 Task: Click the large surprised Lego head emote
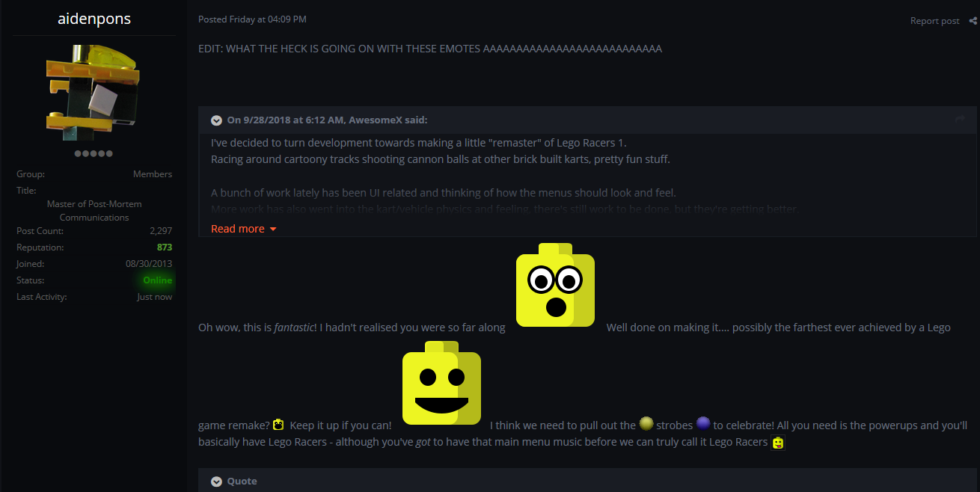pos(555,285)
